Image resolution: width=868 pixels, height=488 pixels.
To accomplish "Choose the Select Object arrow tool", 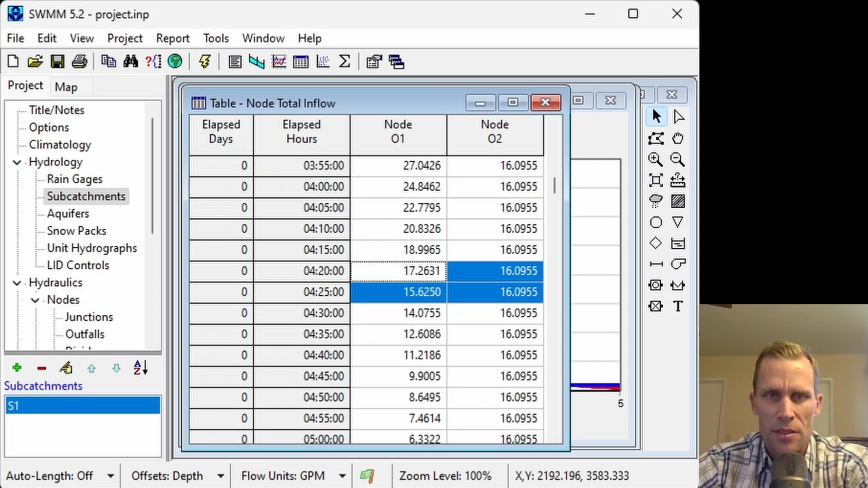I will coord(656,117).
